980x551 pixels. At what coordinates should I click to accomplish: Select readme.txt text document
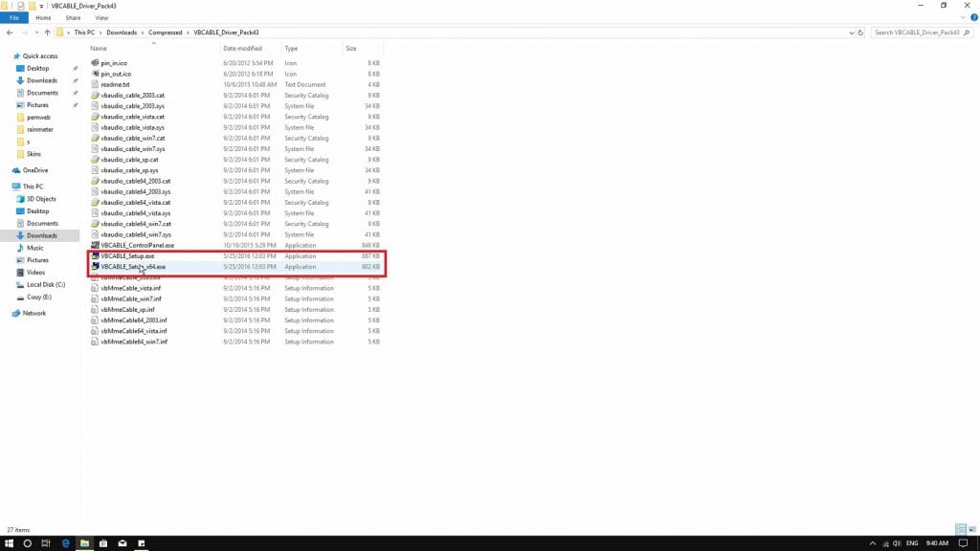point(115,84)
